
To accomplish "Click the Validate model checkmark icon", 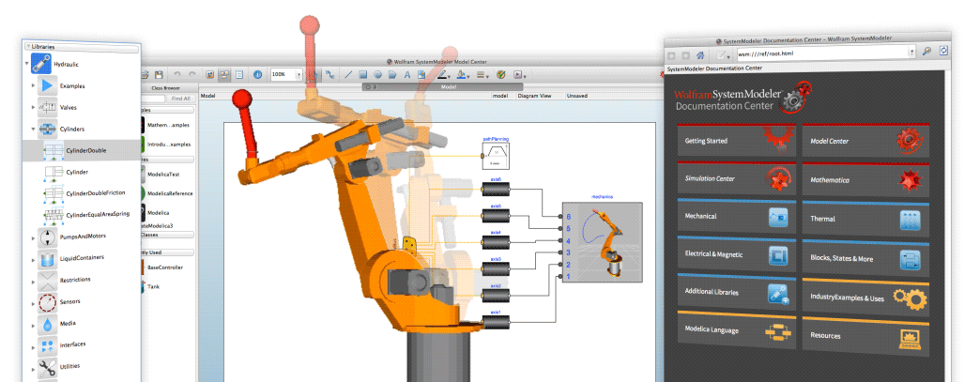I will coord(501,74).
